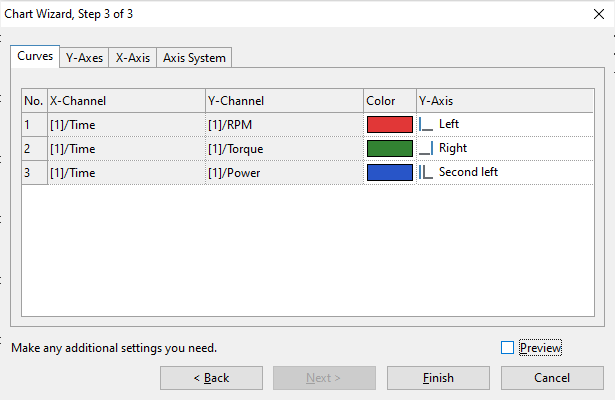Select curve row number 3

click(33, 172)
